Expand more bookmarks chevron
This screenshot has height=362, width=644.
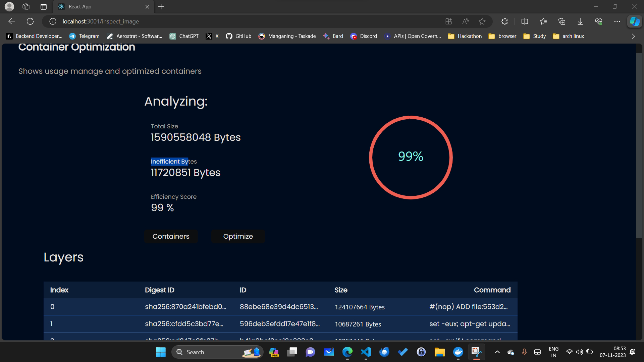click(x=633, y=36)
